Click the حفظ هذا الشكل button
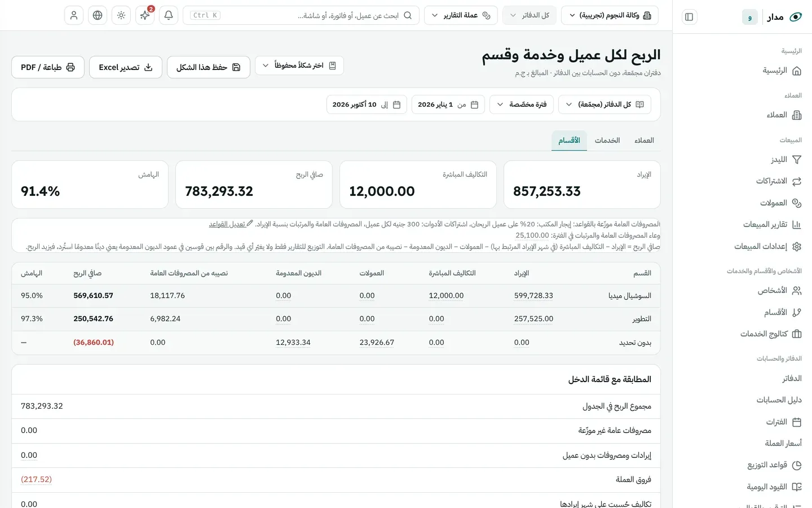The height and width of the screenshot is (508, 812). (x=209, y=67)
